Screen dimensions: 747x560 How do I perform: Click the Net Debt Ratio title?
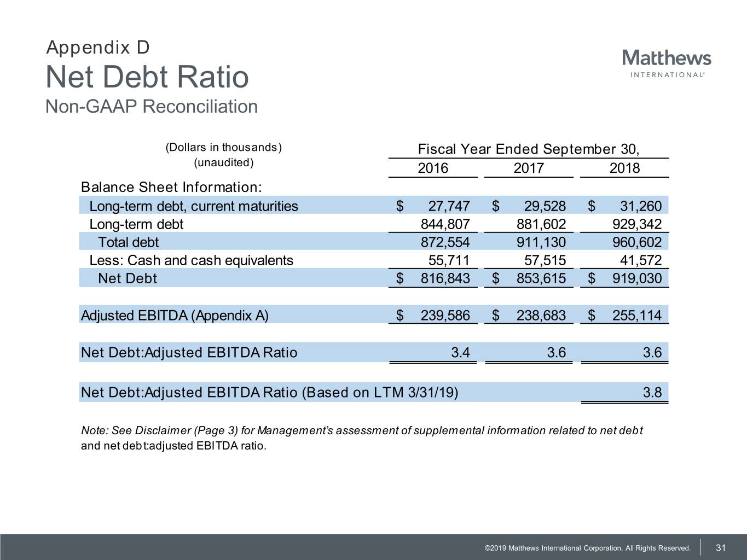tap(147, 77)
